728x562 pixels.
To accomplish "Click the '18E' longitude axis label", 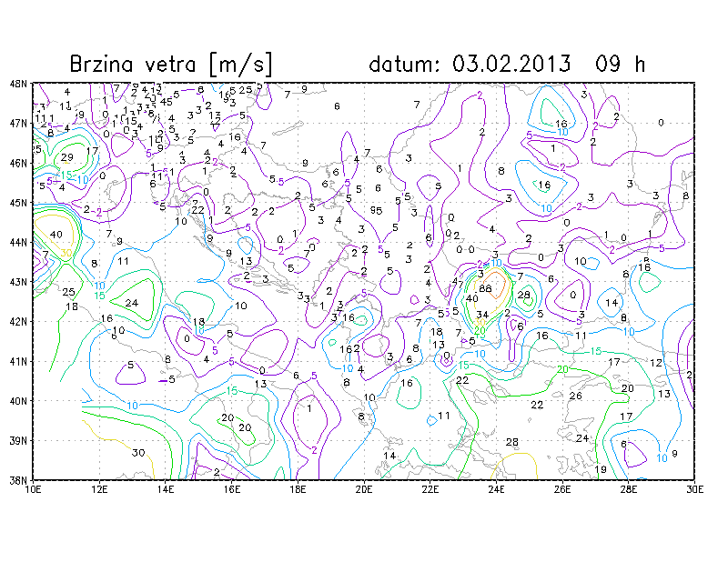I will 298,489.
